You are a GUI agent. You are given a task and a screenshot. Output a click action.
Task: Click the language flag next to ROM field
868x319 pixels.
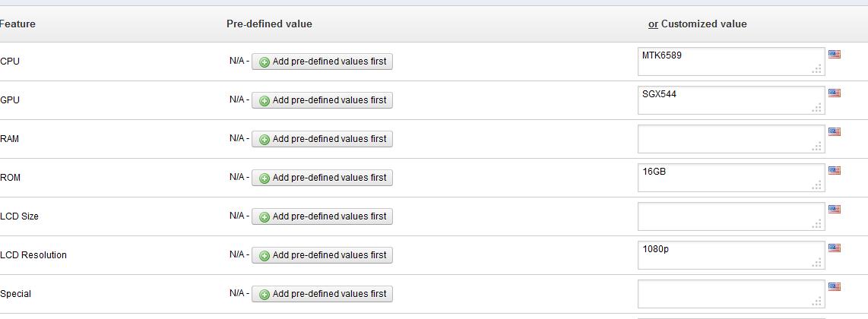click(834, 171)
